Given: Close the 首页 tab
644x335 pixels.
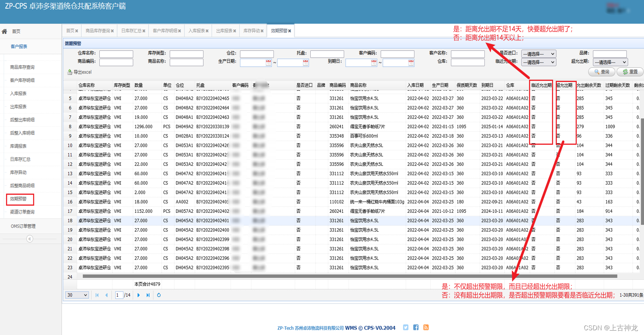Looking at the screenshot, I should point(77,31).
